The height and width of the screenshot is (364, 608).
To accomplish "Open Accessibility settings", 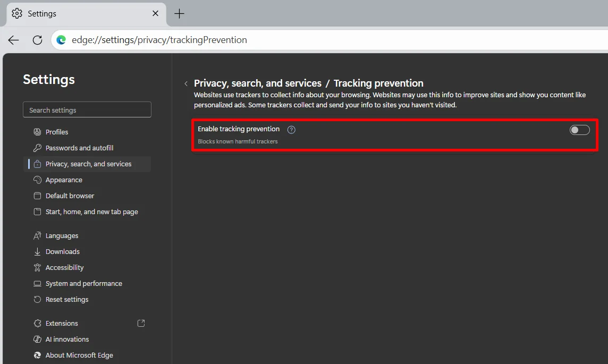I will click(64, 267).
